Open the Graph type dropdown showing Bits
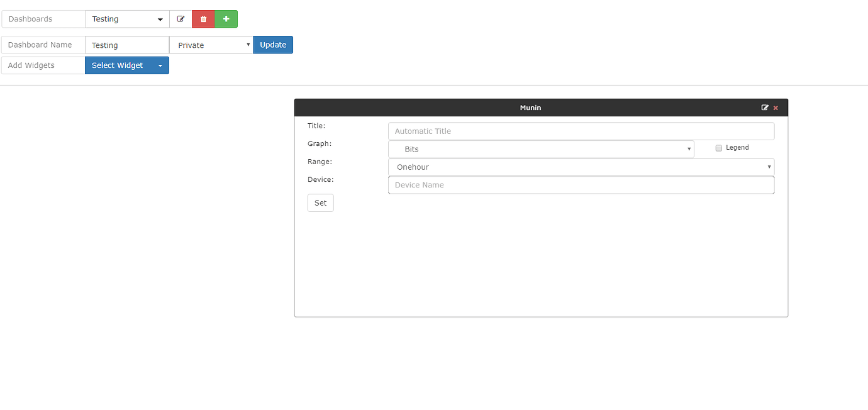This screenshot has height=410, width=868. pos(541,149)
